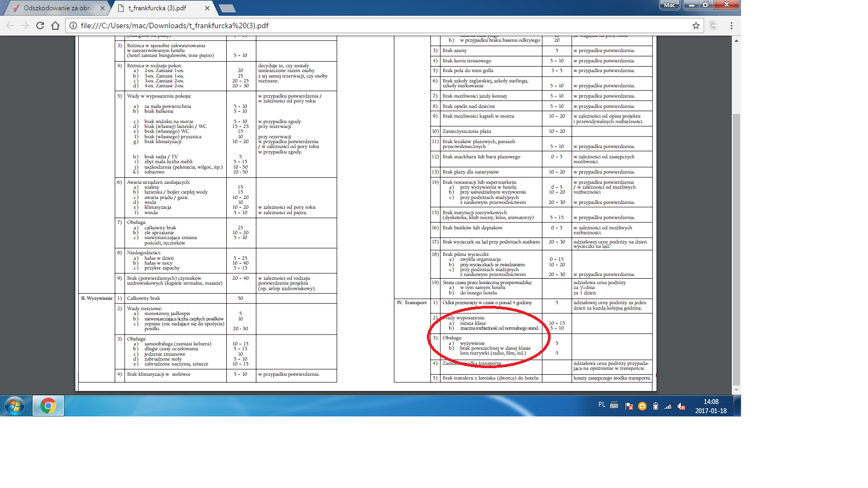Open Action Center flag icon
The image size is (868, 488).
tap(629, 406)
